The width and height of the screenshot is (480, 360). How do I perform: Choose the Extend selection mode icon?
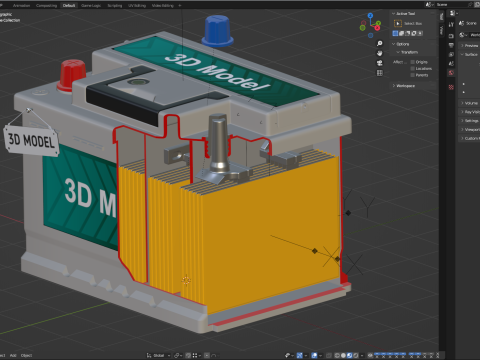pyautogui.click(x=401, y=33)
